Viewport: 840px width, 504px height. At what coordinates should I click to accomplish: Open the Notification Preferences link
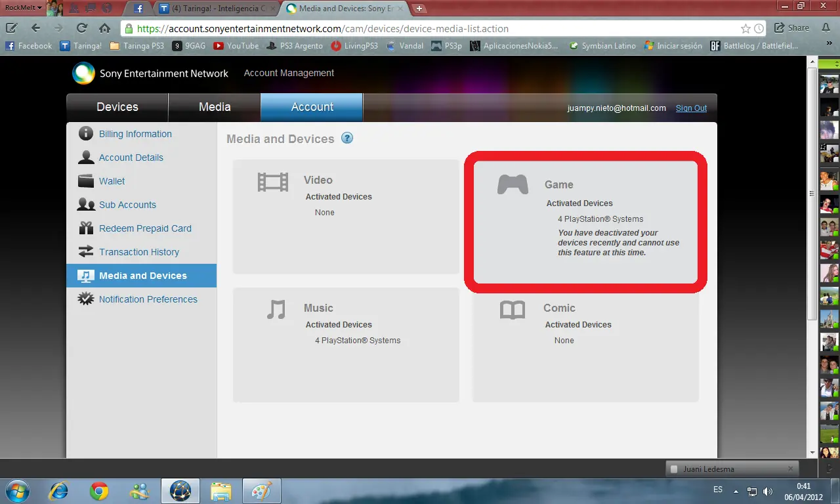point(148,299)
